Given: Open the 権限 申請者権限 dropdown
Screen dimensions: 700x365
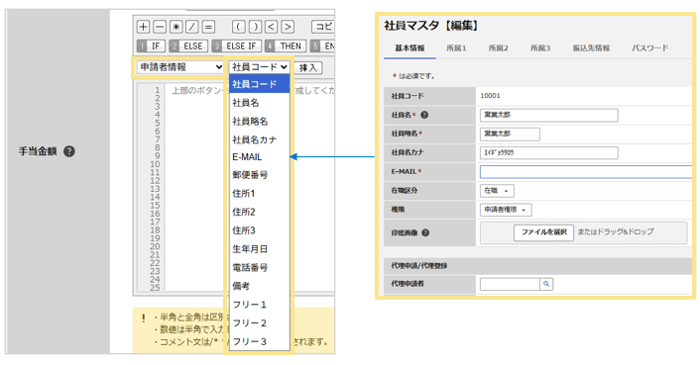Looking at the screenshot, I should pyautogui.click(x=506, y=209).
